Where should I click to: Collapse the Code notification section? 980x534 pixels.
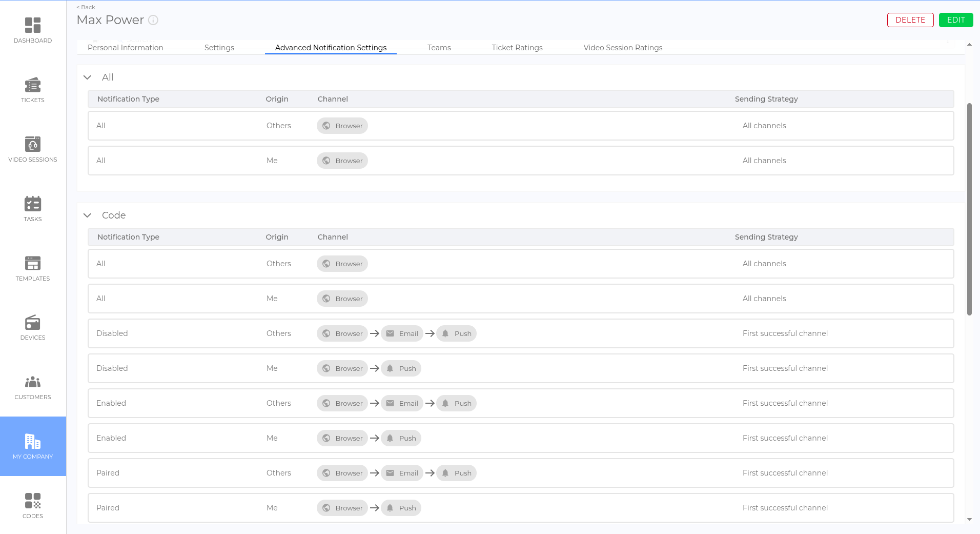click(88, 215)
